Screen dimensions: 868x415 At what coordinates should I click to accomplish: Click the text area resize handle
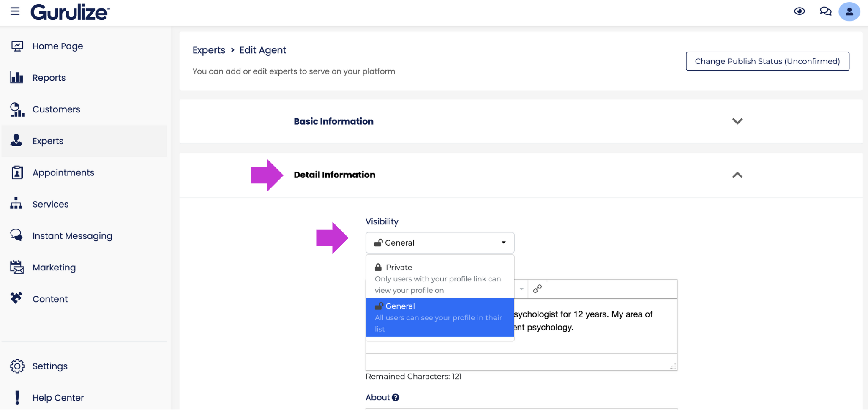coord(673,366)
